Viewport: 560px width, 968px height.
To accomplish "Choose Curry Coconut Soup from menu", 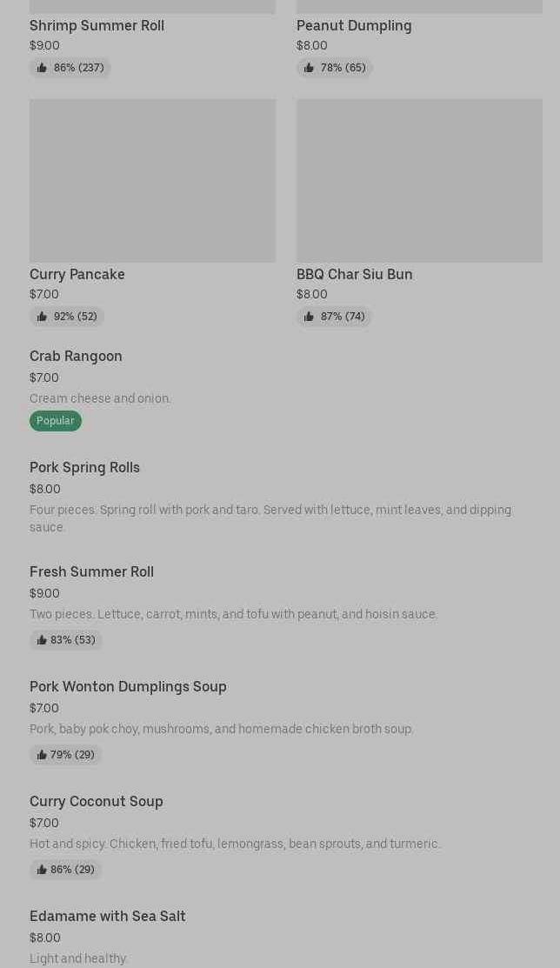I will [96, 802].
